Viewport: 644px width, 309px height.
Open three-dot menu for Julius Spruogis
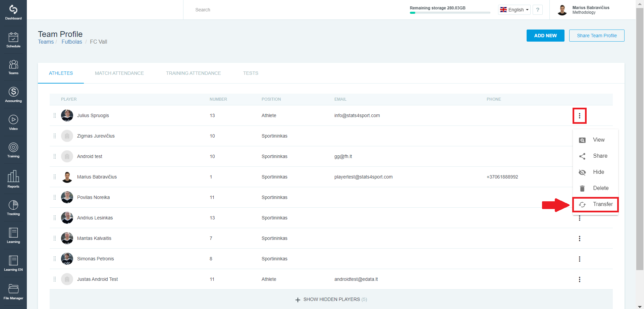(x=579, y=116)
